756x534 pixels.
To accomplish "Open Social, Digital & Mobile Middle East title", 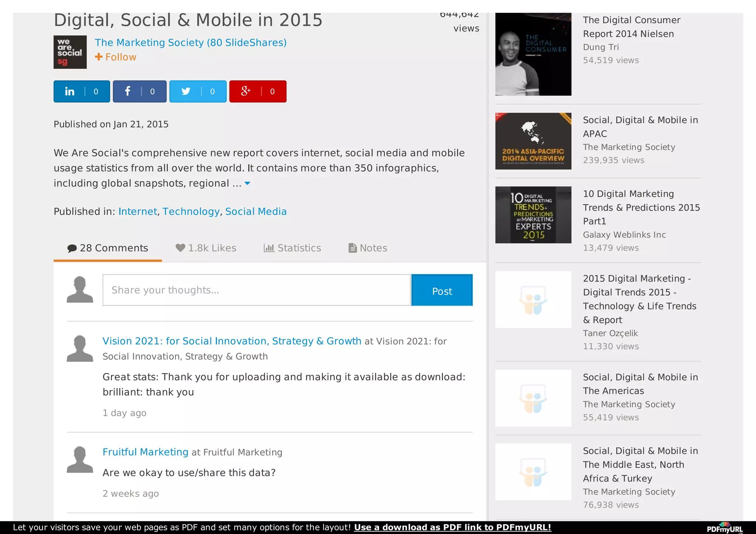I will (x=640, y=465).
